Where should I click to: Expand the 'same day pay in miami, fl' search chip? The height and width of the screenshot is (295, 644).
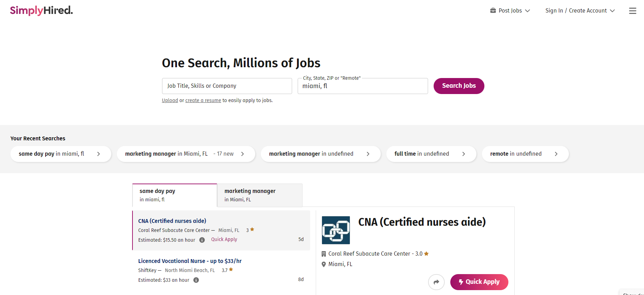tap(99, 154)
